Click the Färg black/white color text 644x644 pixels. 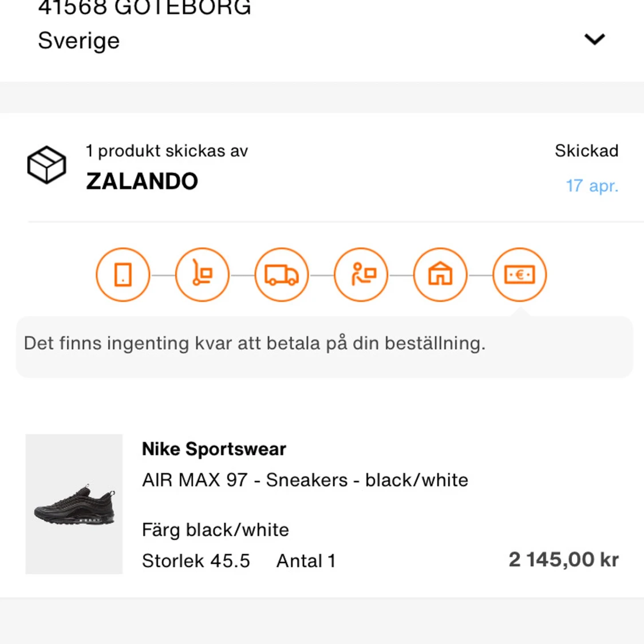(x=215, y=530)
